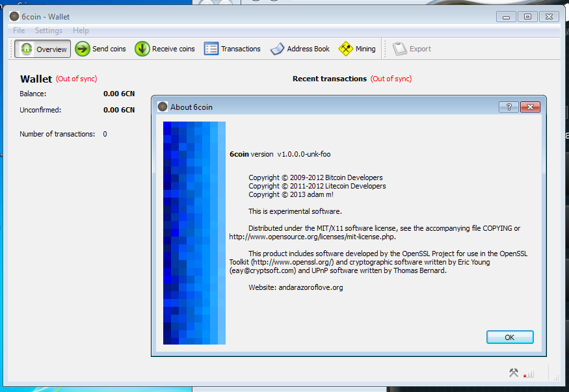The height and width of the screenshot is (392, 569).
Task: Minimize the 6coin Wallet window
Action: pyautogui.click(x=506, y=17)
